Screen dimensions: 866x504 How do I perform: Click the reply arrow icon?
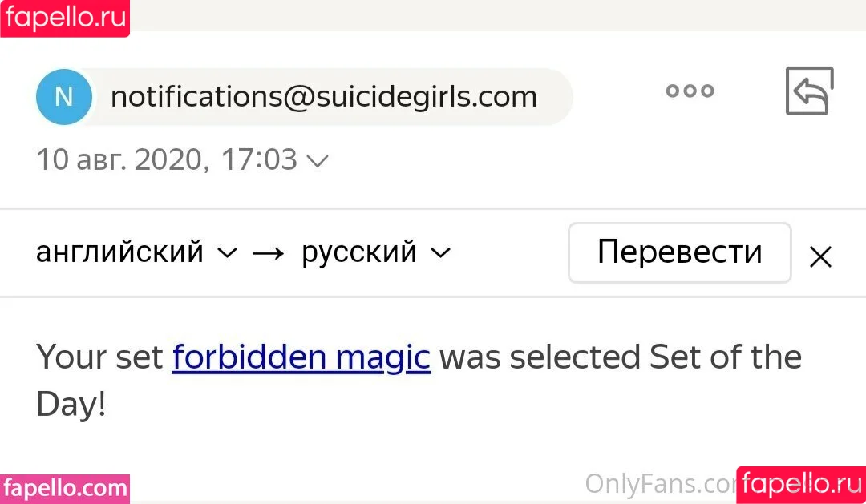(x=809, y=91)
